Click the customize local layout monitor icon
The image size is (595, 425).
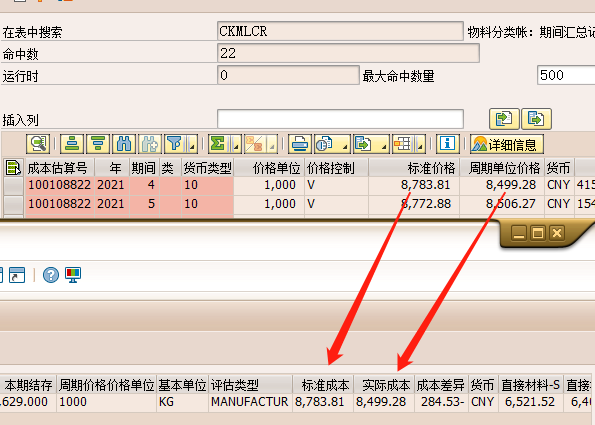[73, 275]
